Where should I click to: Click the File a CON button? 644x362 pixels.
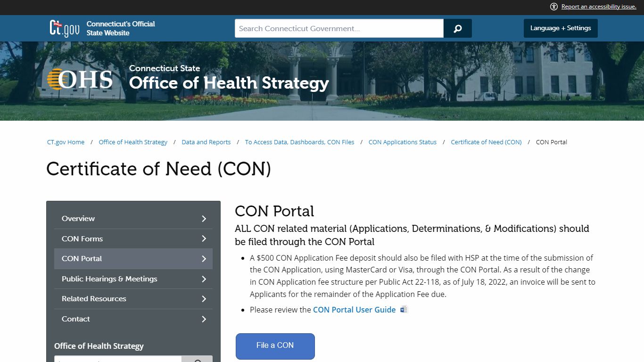tap(275, 346)
